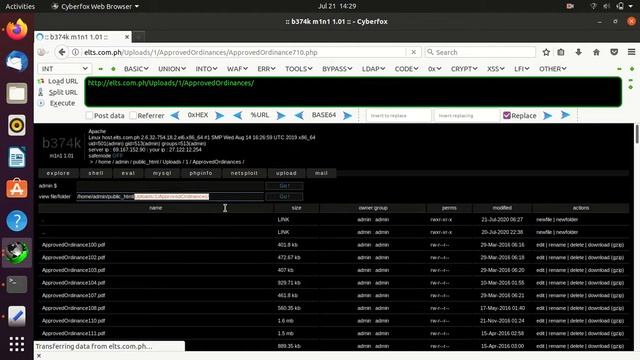This screenshot has width=640, height=360.
Task: Show applications grid
Action: click(17, 344)
